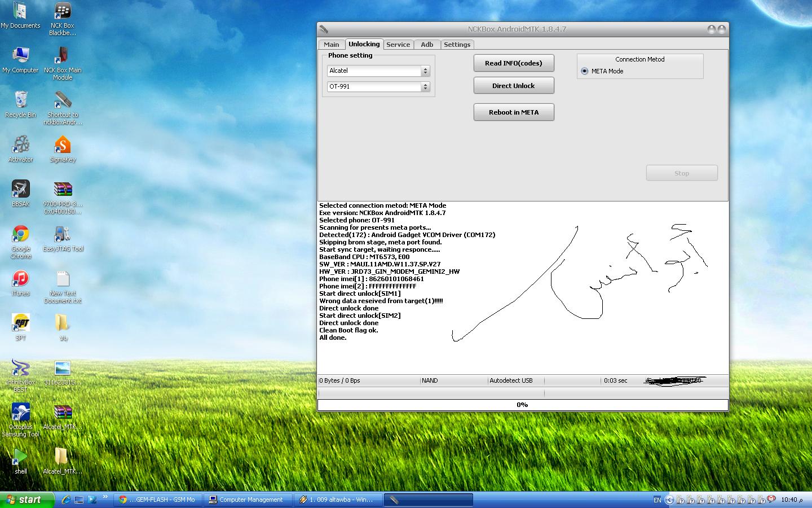Click Reboot in META button
This screenshot has height=508, width=812.
click(x=514, y=112)
